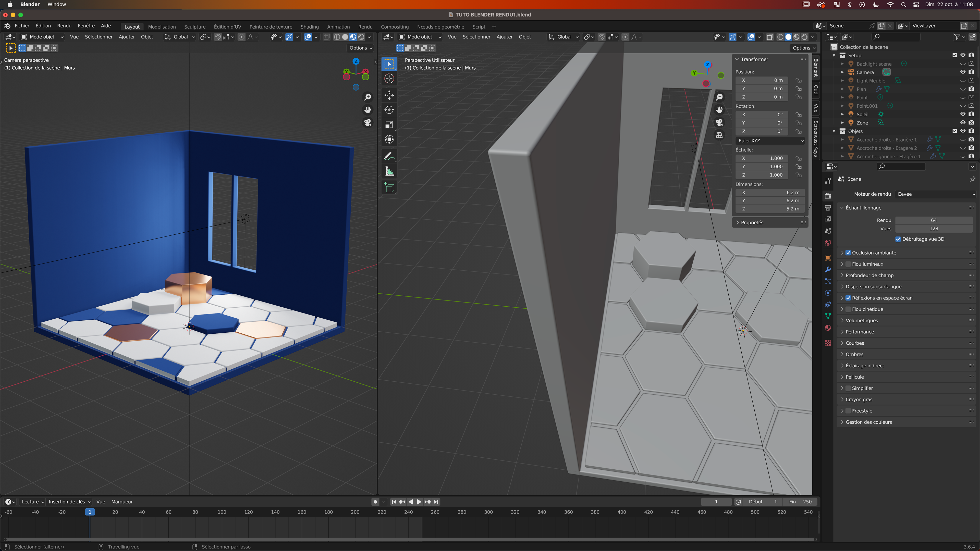Open Render properties tab icon
The width and height of the screenshot is (980, 551).
(x=828, y=196)
